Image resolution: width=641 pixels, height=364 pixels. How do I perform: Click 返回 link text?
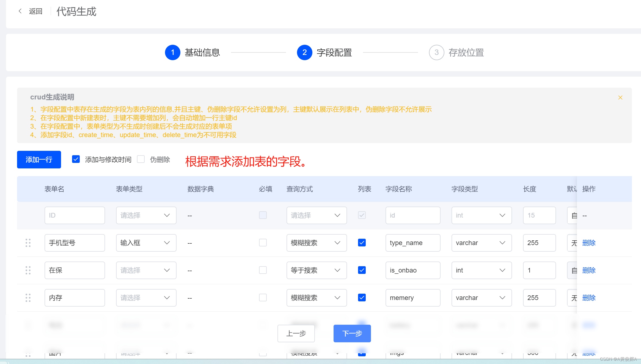pyautogui.click(x=36, y=11)
